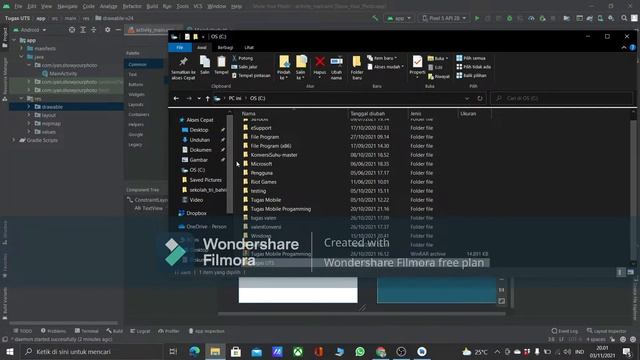Open the app run configuration dropdown
This screenshot has width=640, height=360.
click(x=399, y=18)
